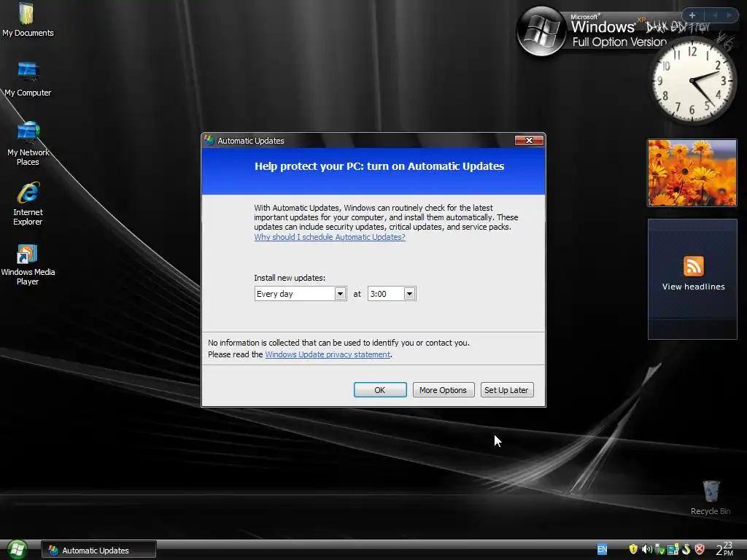The image size is (747, 560).
Task: Click the sidebar add gadget plus button
Action: pyautogui.click(x=692, y=15)
